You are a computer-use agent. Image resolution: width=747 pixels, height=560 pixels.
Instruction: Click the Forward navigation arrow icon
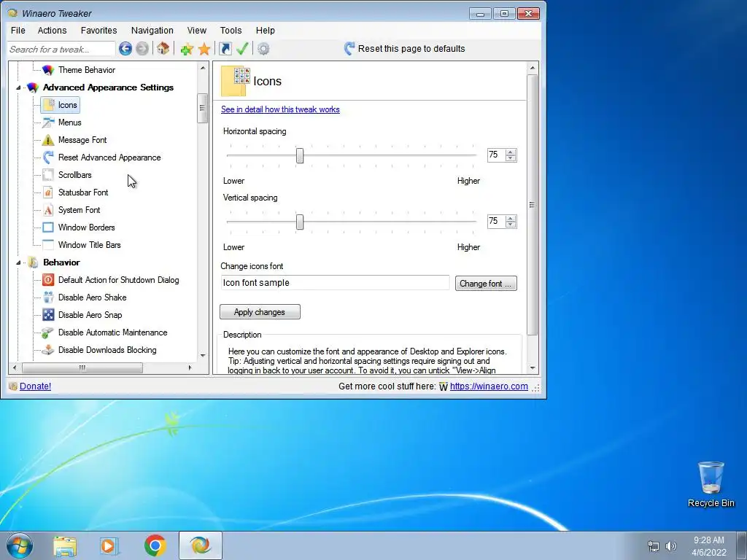[142, 49]
